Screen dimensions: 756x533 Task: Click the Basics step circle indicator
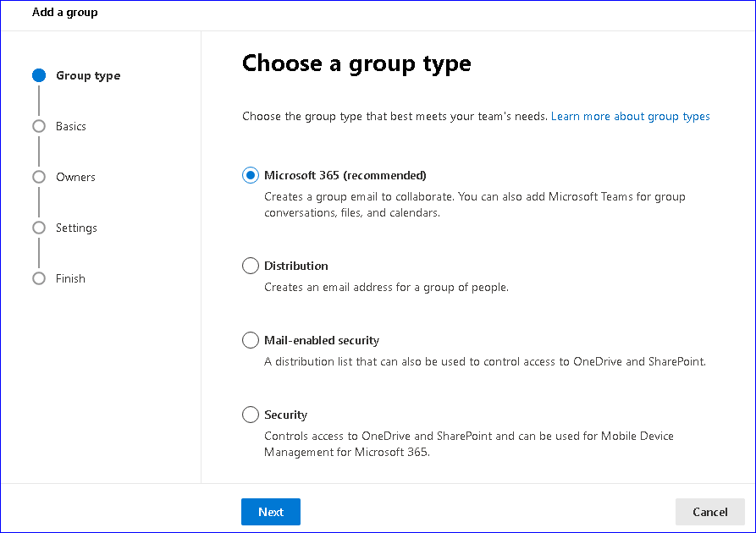point(39,126)
